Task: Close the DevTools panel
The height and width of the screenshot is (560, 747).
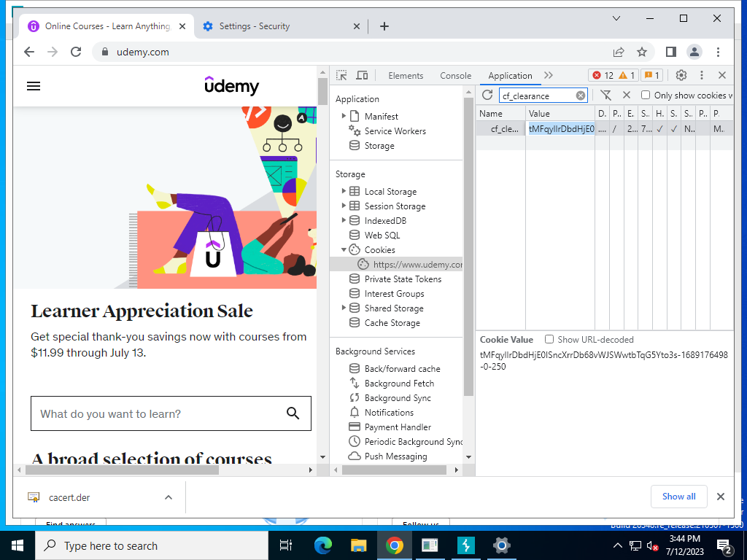Action: click(721, 75)
